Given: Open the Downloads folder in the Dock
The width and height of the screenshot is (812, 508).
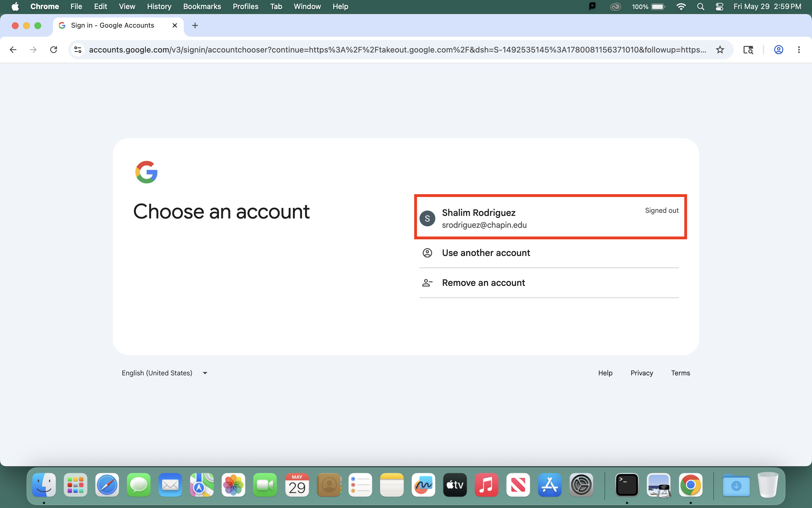Looking at the screenshot, I should click(x=736, y=485).
